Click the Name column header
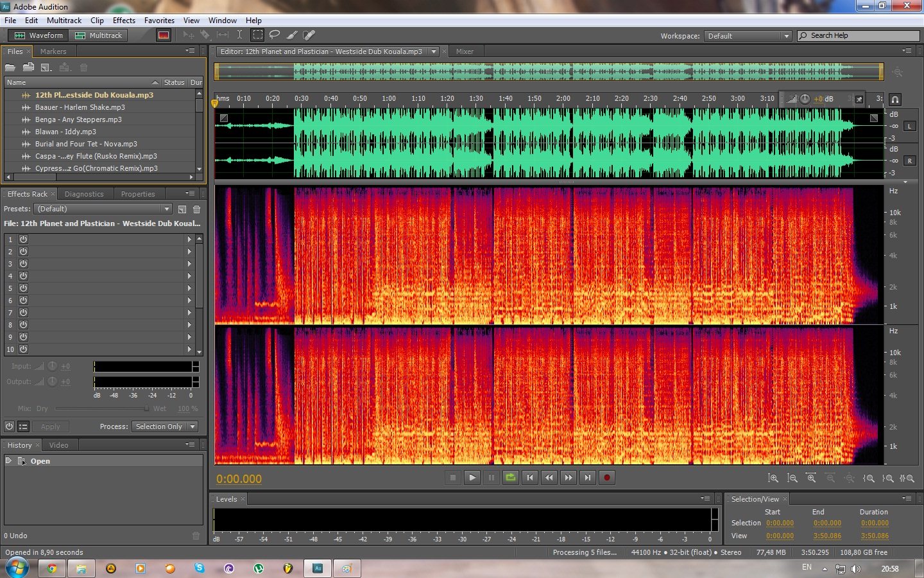The width and height of the screenshot is (924, 578). pos(81,82)
